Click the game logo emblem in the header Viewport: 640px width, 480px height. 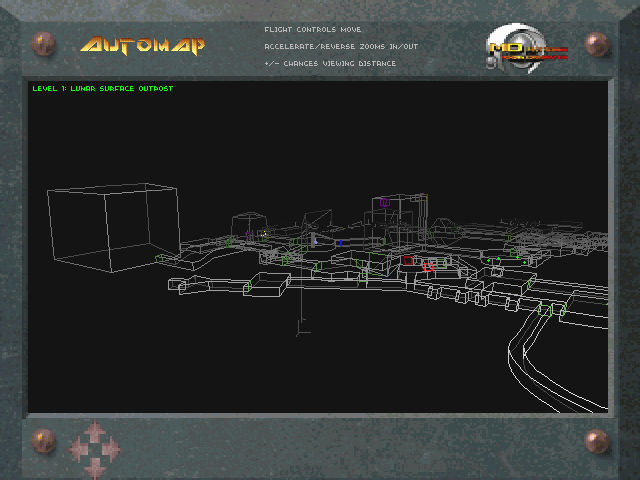526,48
